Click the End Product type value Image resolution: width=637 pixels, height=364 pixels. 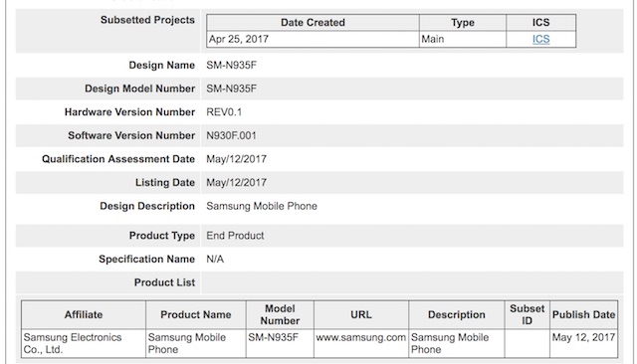tap(235, 236)
